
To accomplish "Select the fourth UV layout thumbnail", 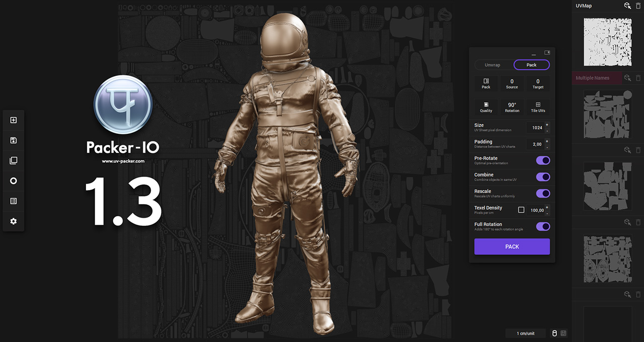I will click(x=607, y=259).
